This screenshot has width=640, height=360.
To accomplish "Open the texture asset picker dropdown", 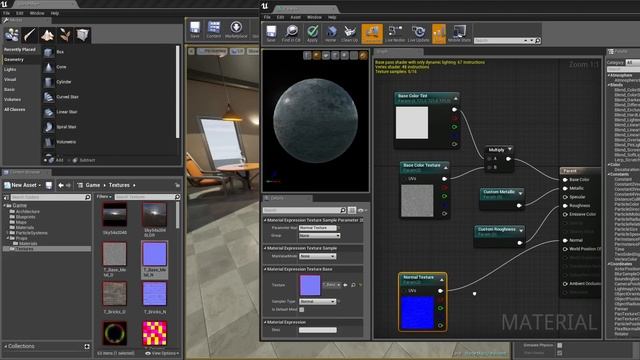I will click(332, 284).
